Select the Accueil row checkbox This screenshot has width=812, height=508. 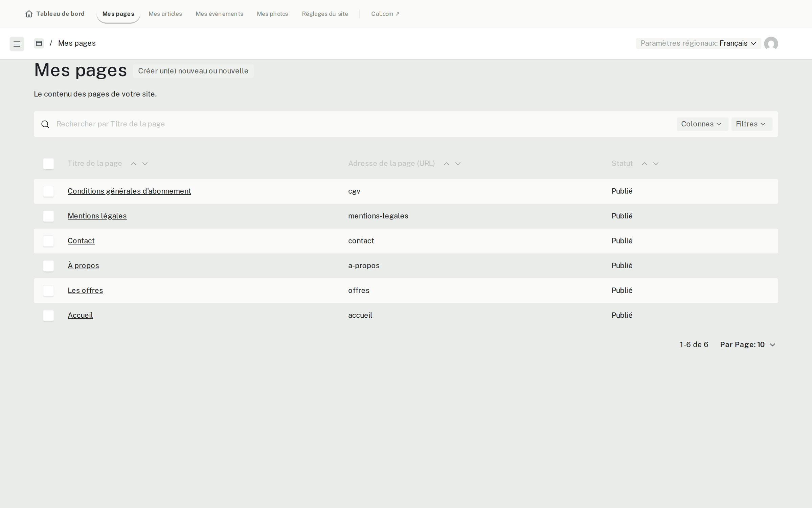(x=48, y=315)
